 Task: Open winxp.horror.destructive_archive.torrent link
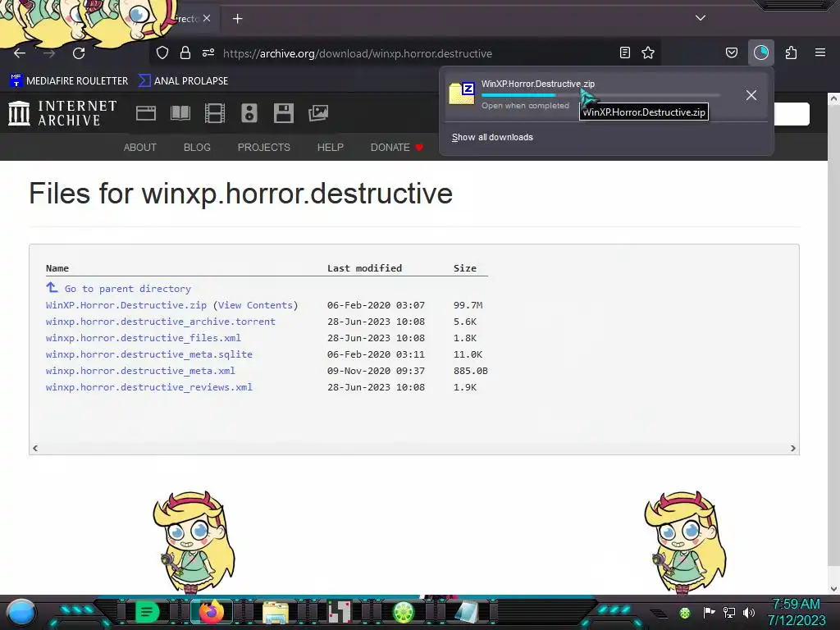tap(161, 322)
